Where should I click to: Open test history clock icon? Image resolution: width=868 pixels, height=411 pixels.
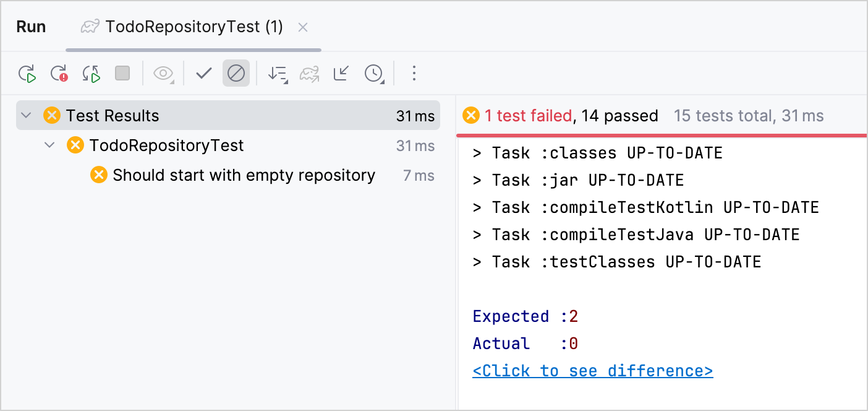pos(374,74)
